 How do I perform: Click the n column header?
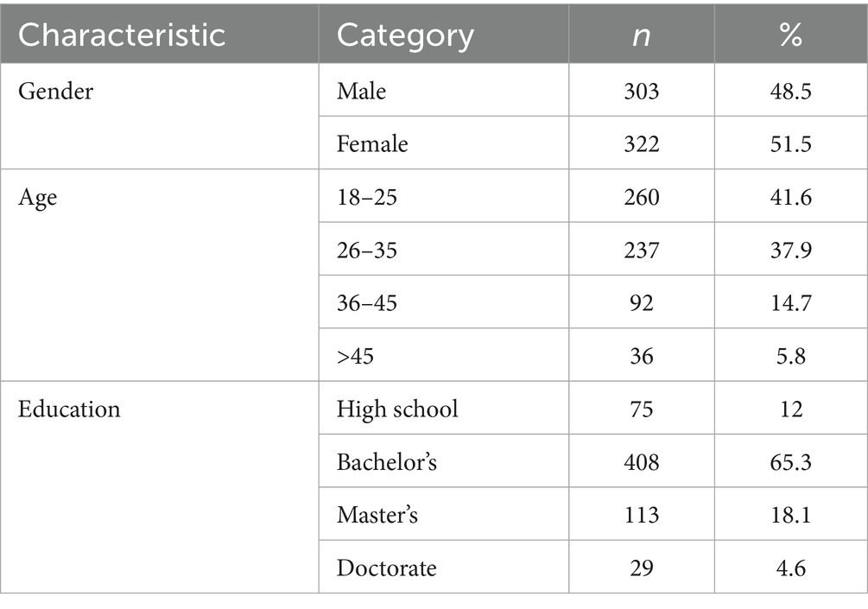click(641, 35)
